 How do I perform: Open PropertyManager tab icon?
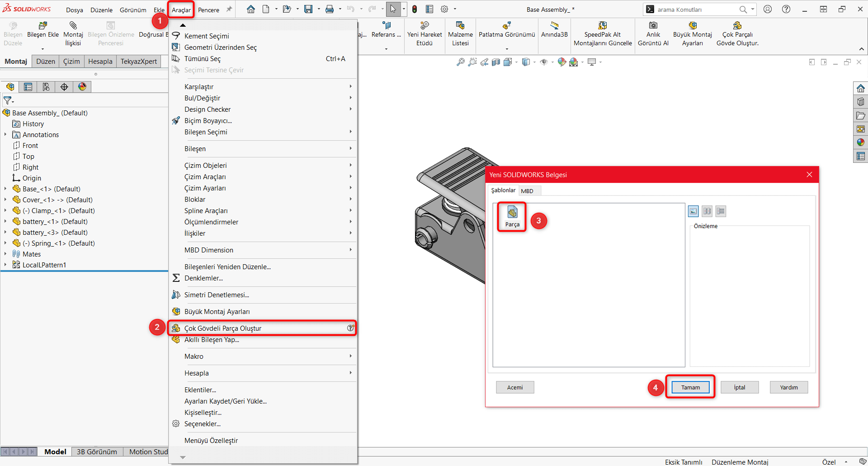click(x=28, y=87)
